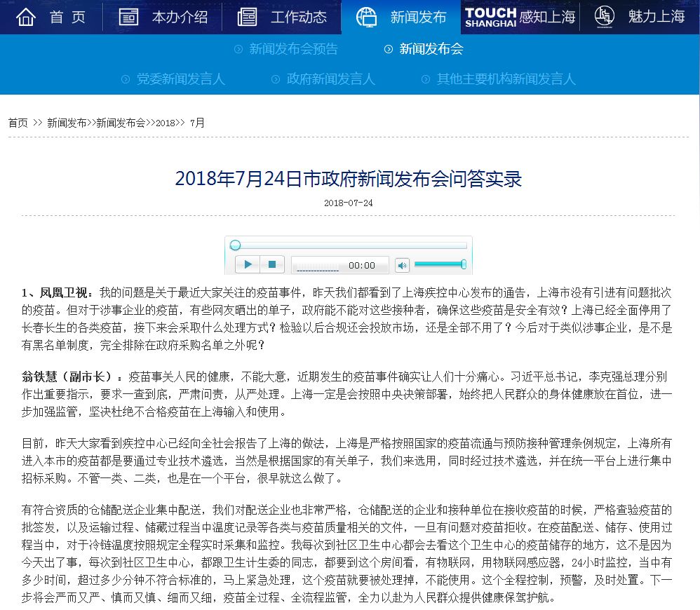Viewport: 700px width, 610px height.
Task: Stop the audio playback
Action: (272, 264)
